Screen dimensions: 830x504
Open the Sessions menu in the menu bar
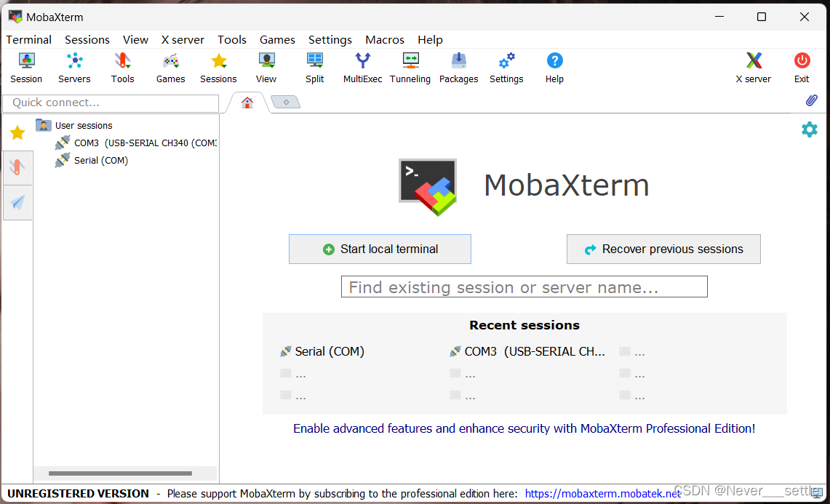(x=87, y=40)
